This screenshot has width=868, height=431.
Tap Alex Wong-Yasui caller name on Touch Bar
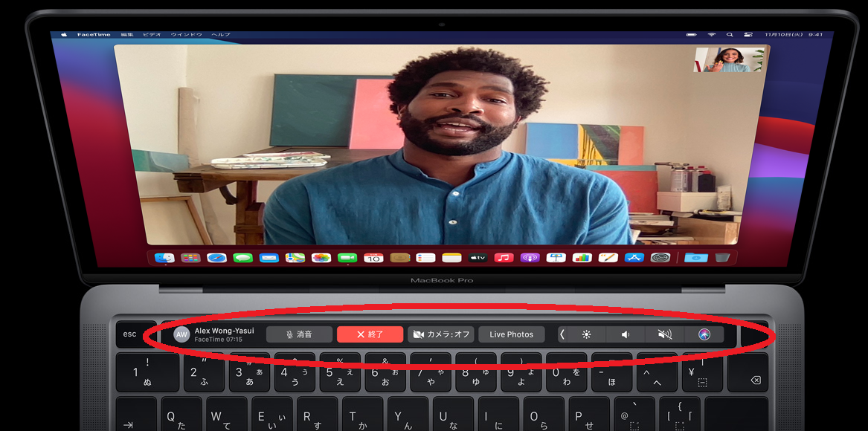tap(224, 330)
